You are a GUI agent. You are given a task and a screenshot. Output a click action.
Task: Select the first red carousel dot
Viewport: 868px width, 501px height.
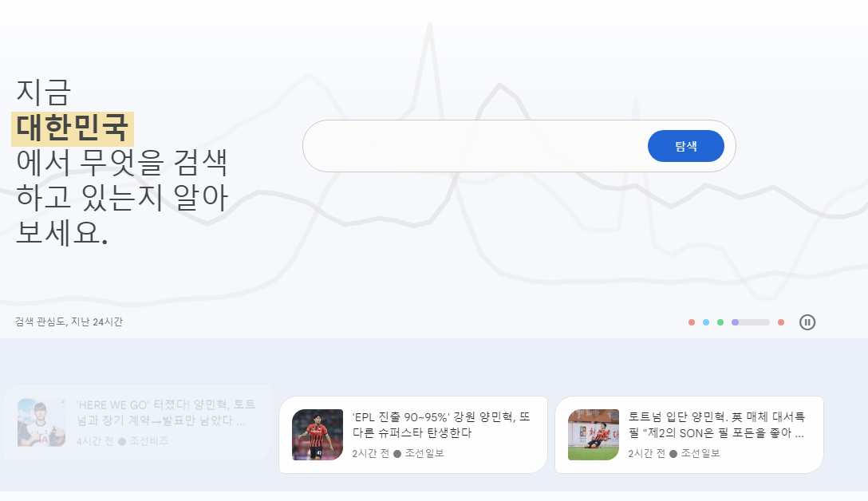coord(691,322)
